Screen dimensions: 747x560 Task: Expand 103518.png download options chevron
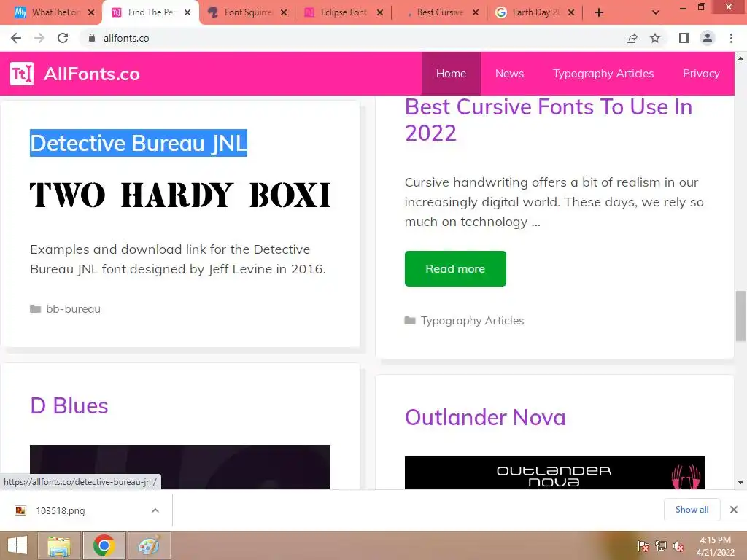[x=155, y=510]
